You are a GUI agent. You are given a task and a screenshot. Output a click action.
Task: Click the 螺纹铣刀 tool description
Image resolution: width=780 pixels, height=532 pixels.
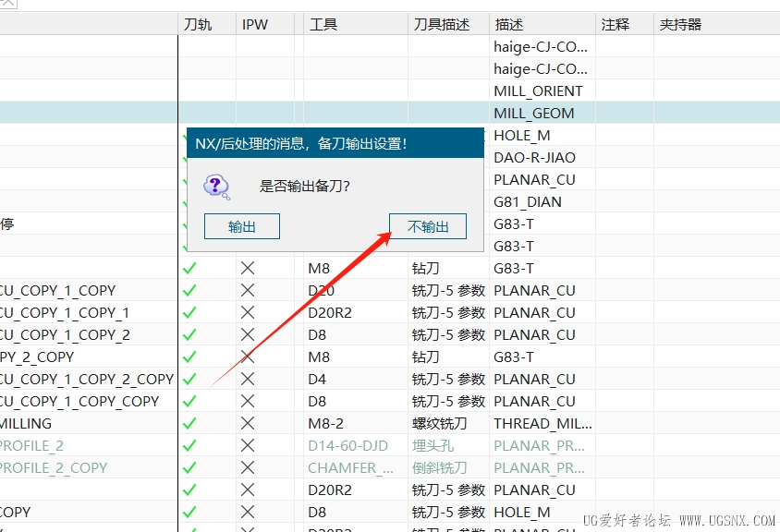tap(439, 424)
